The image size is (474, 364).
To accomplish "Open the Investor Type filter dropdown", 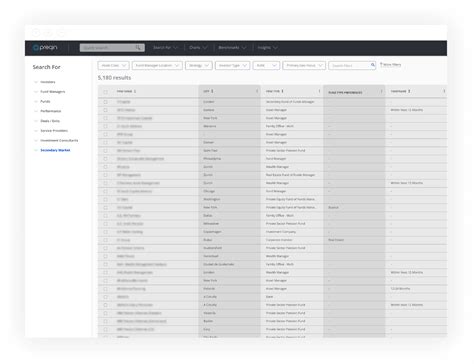I will (x=232, y=65).
